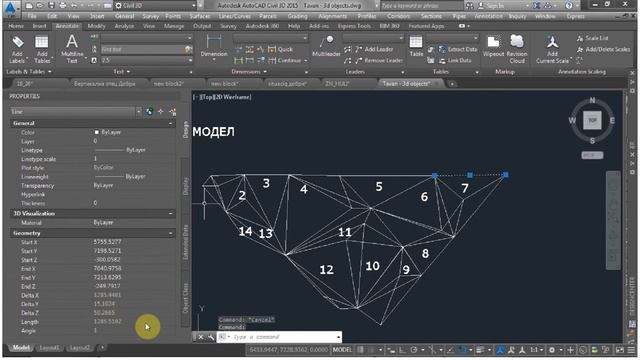640x360 pixels.
Task: Collapse the General properties section
Action: [171, 123]
